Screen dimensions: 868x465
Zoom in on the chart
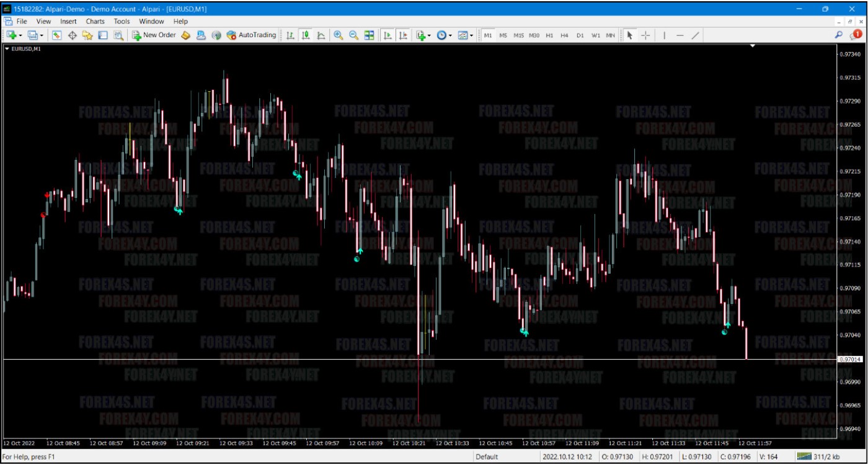point(339,35)
